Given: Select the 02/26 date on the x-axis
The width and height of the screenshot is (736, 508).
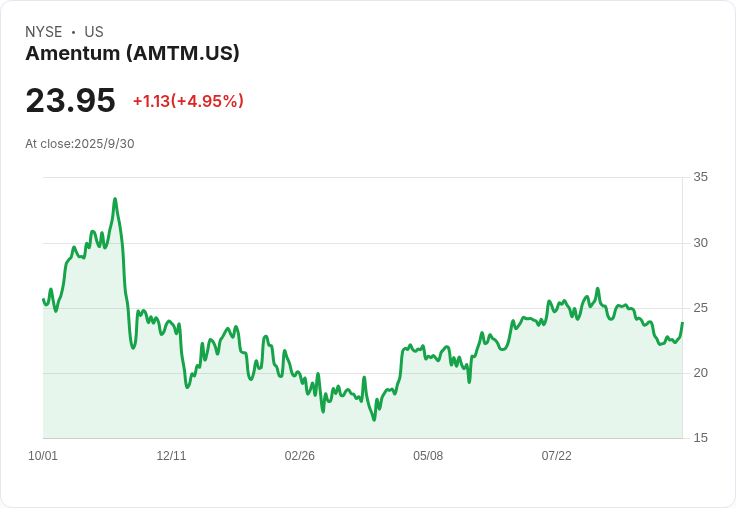Looking at the screenshot, I should tap(300, 456).
